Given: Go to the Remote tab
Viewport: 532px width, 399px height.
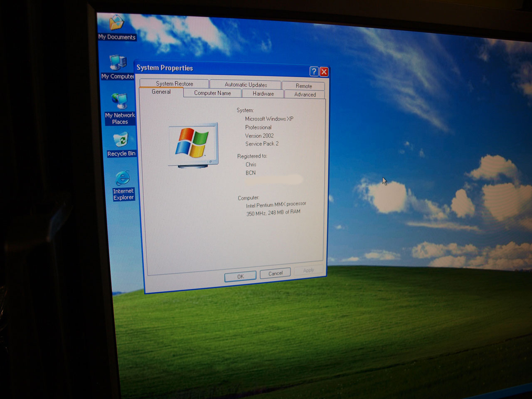Looking at the screenshot, I should point(303,86).
